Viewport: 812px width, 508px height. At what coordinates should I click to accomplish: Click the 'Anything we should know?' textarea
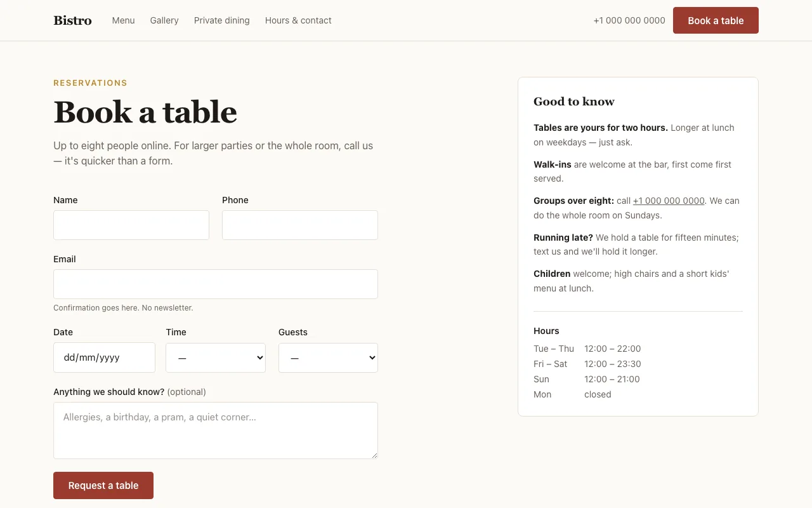(x=216, y=431)
